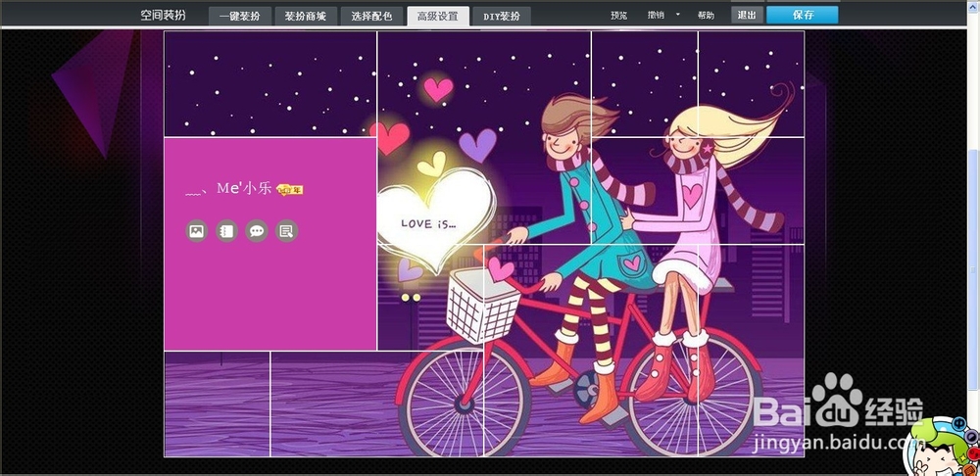Open the 帮助 help link

coord(706,16)
